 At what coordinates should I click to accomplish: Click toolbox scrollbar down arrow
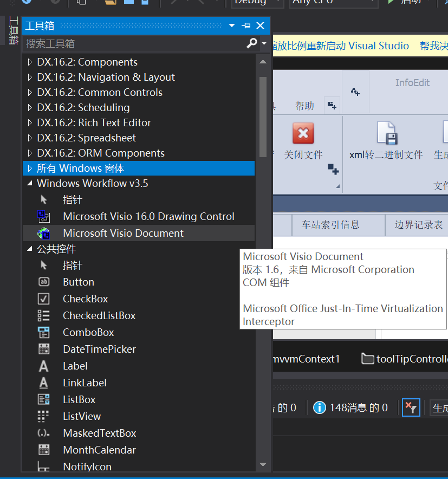pos(263,465)
